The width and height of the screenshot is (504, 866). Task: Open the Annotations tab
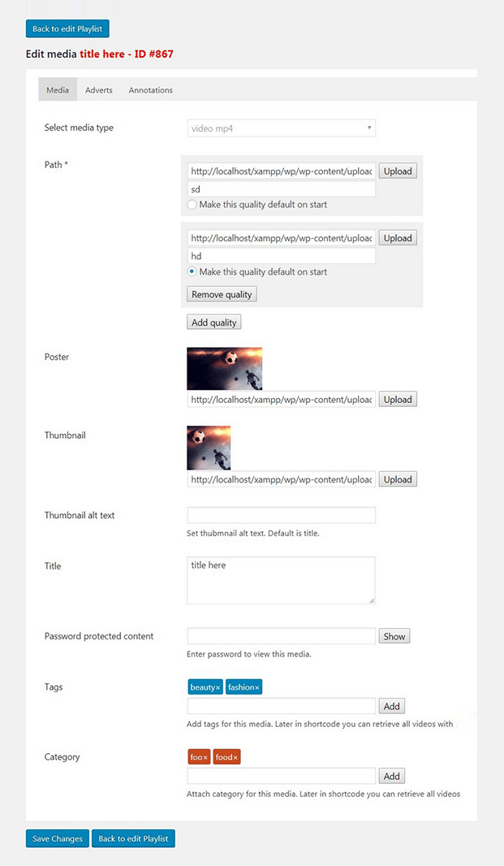click(150, 90)
